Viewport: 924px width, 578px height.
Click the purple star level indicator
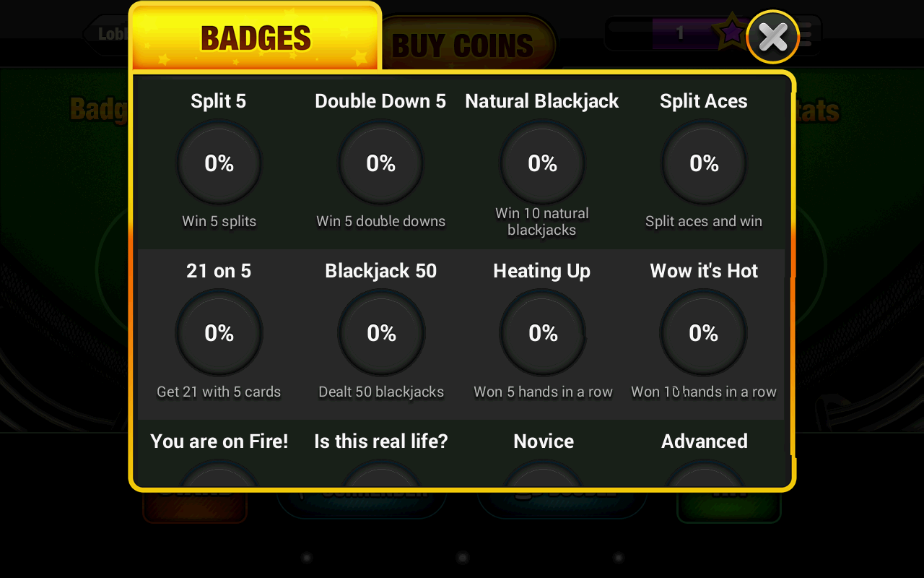[731, 32]
